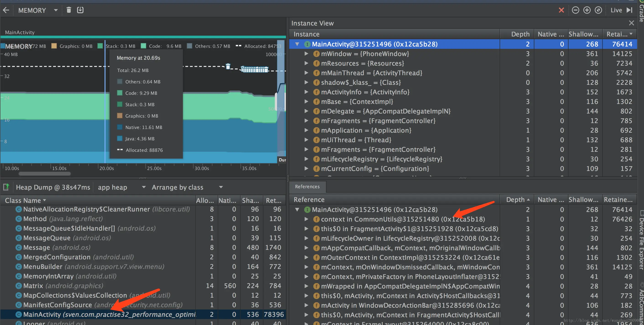Expand mMainThread = {ActivityThread} field

point(306,73)
